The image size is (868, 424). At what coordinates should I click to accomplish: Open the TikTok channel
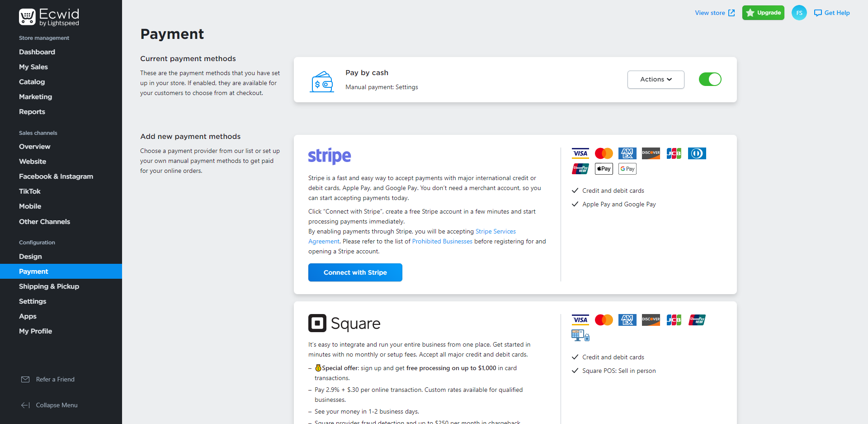(x=30, y=191)
